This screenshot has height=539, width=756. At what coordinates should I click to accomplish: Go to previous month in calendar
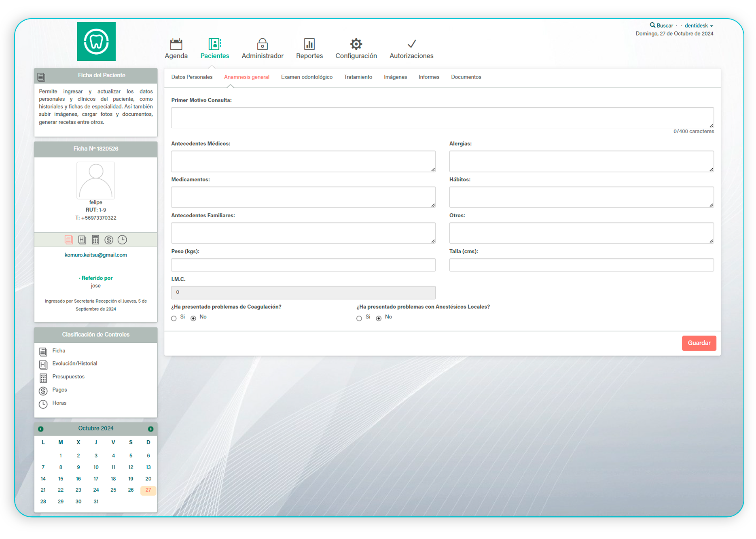[41, 429]
